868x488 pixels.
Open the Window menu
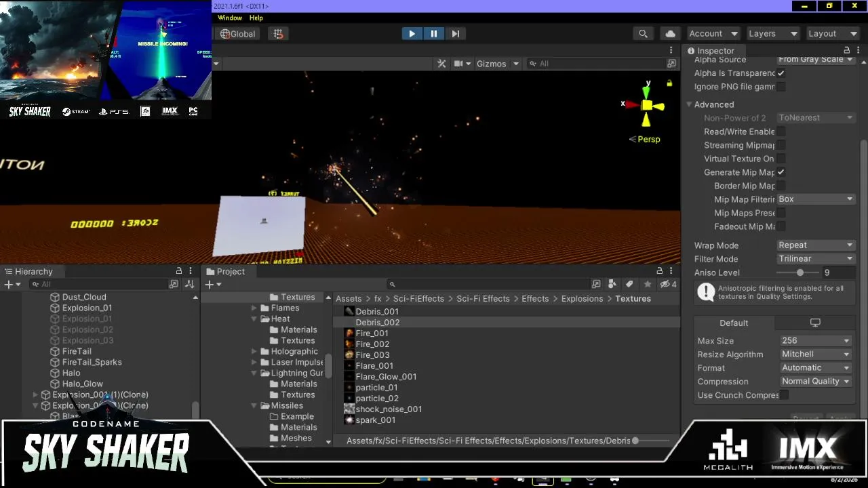230,18
